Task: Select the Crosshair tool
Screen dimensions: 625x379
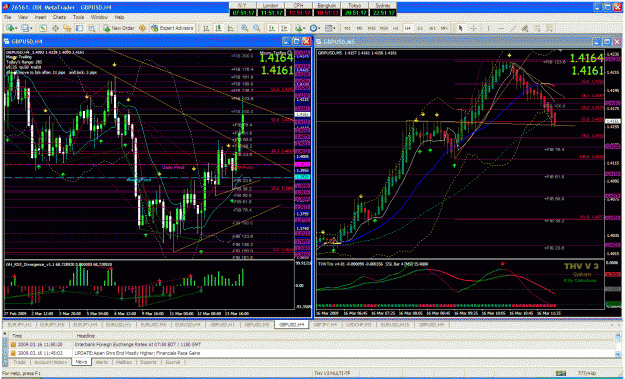Action: (x=473, y=28)
